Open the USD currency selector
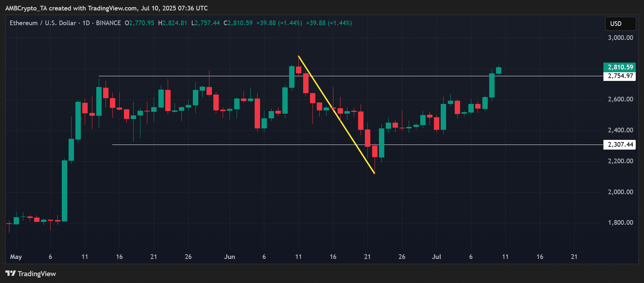Screen dimensions: 644x283 click(x=620, y=24)
